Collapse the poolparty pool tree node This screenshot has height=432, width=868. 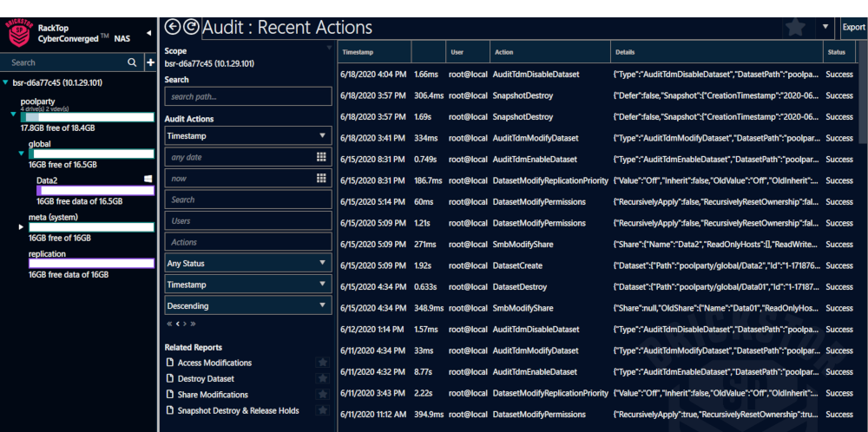click(13, 114)
